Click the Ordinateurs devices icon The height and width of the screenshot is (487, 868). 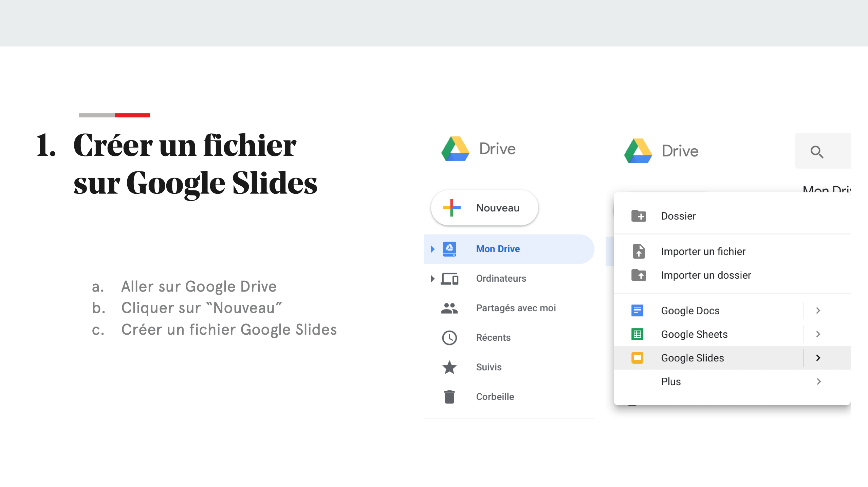(x=449, y=279)
